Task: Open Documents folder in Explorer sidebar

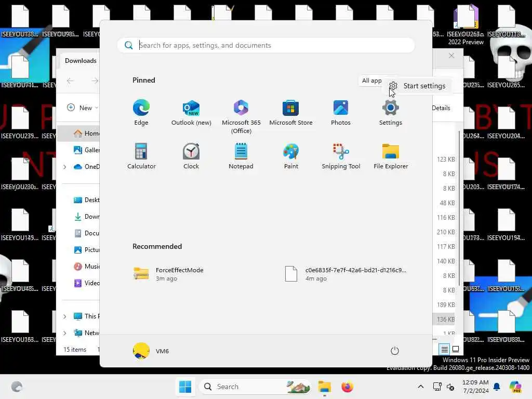Action: [87, 233]
